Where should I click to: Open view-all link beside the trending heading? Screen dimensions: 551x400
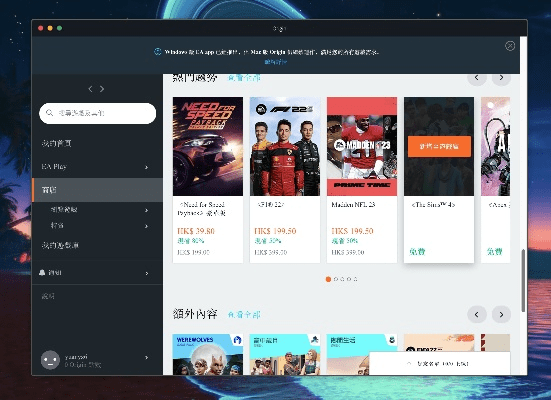pos(244,78)
